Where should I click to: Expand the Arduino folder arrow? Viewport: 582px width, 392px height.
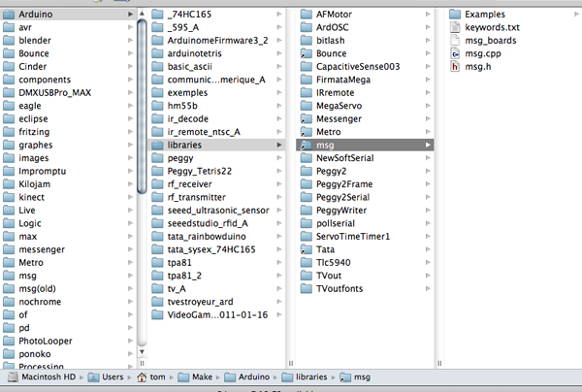[130, 15]
